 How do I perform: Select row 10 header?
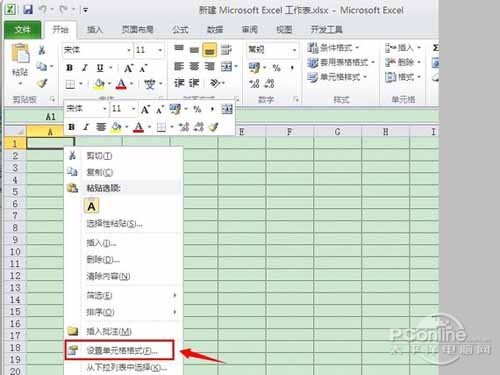pyautogui.click(x=15, y=252)
